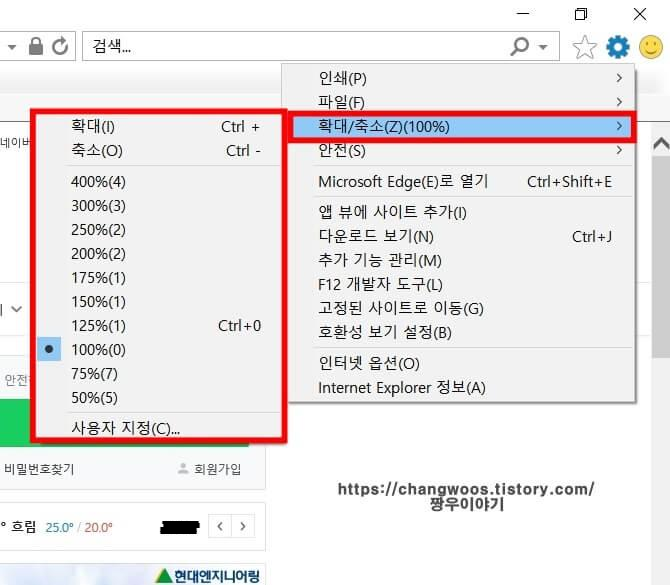
Task: Set zoom to 125%(1)
Action: [159, 326]
